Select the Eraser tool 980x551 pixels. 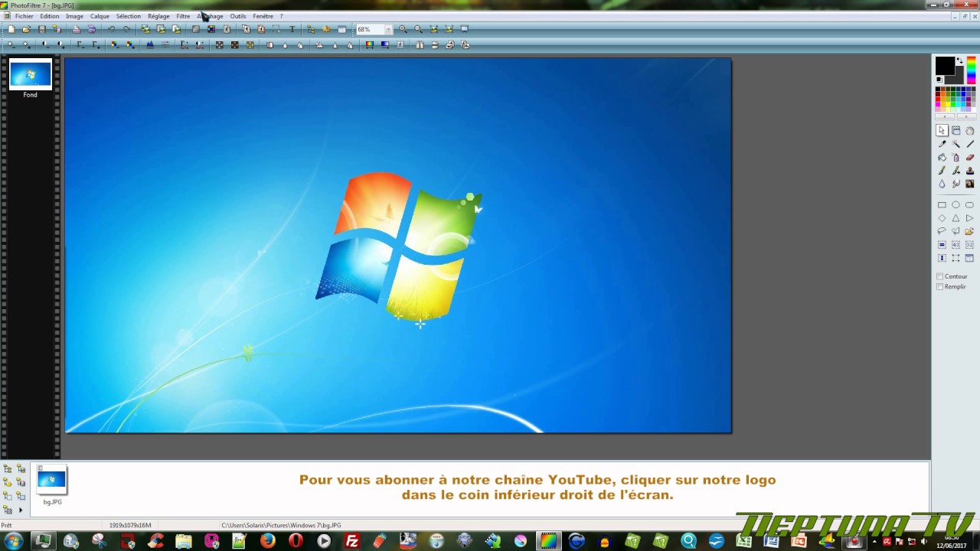coord(969,157)
